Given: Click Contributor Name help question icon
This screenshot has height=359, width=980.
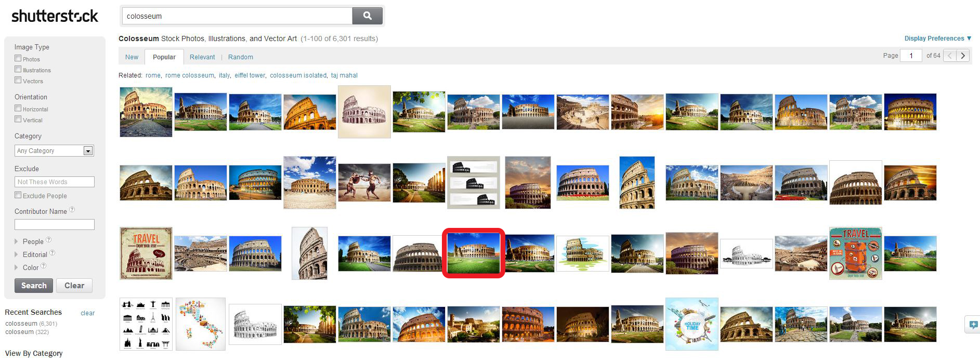Looking at the screenshot, I should (x=72, y=210).
